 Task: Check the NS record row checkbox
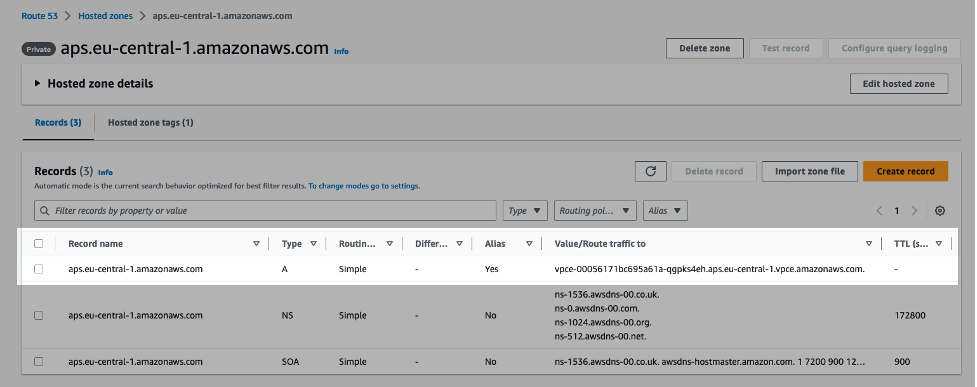pos(39,315)
